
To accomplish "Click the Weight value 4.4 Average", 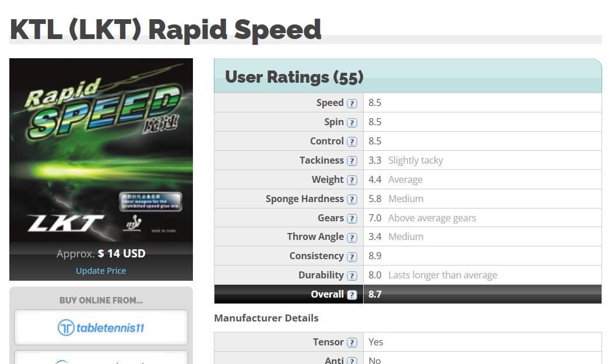I will 395,179.
